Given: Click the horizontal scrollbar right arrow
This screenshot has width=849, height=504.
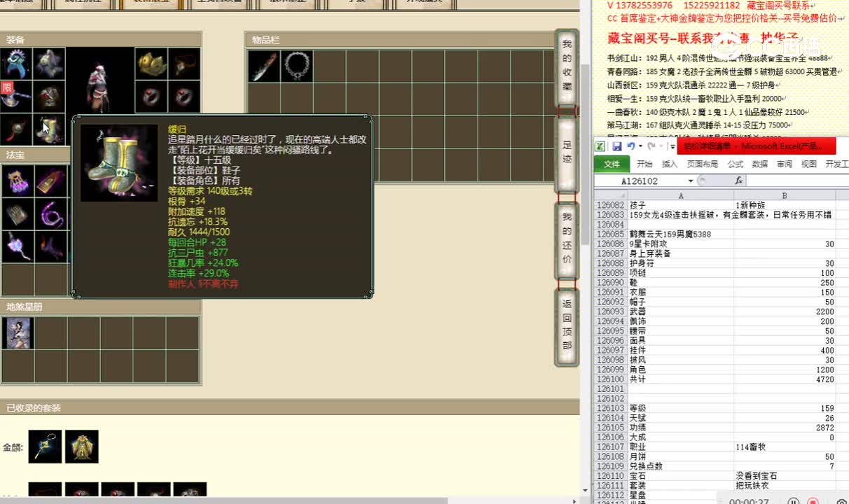Looking at the screenshot, I should pos(574,500).
